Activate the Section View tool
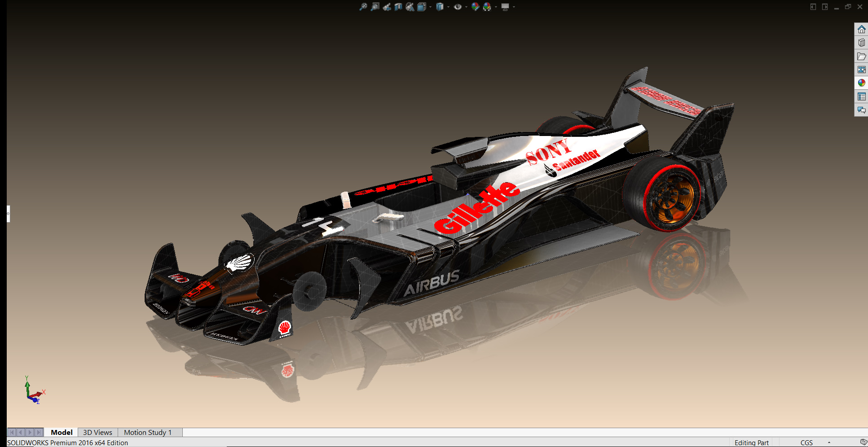Image resolution: width=868 pixels, height=447 pixels. tap(398, 7)
